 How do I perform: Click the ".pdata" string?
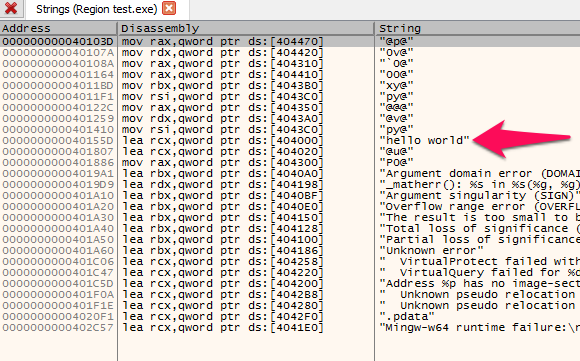tap(407, 317)
